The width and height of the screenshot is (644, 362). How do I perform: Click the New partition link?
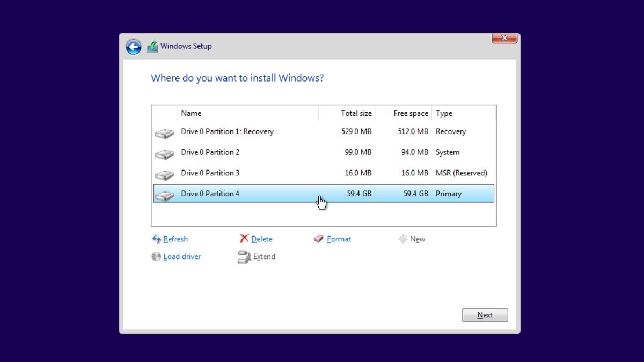(x=418, y=239)
